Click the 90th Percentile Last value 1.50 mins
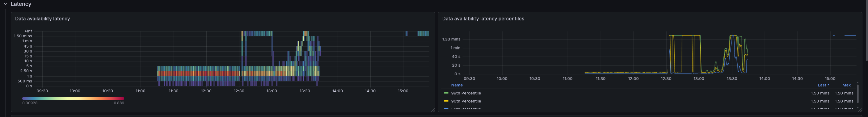This screenshot has height=117, width=868. coord(820,101)
